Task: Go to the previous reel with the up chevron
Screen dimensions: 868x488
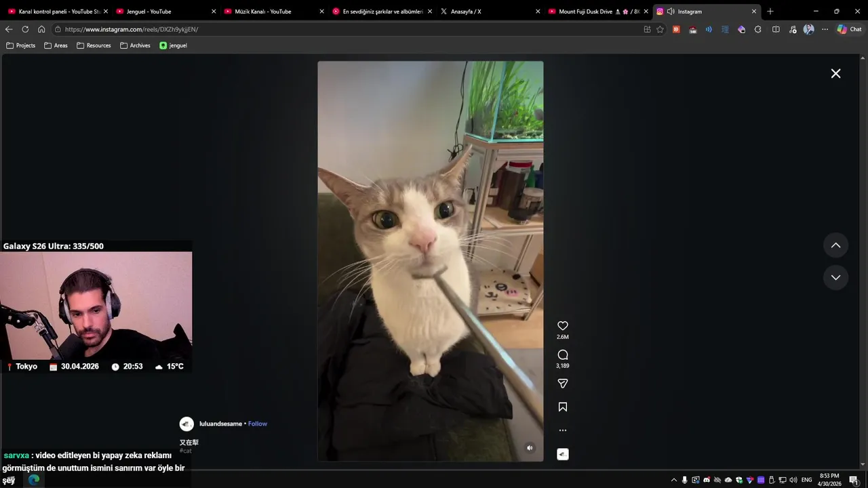Action: point(835,245)
